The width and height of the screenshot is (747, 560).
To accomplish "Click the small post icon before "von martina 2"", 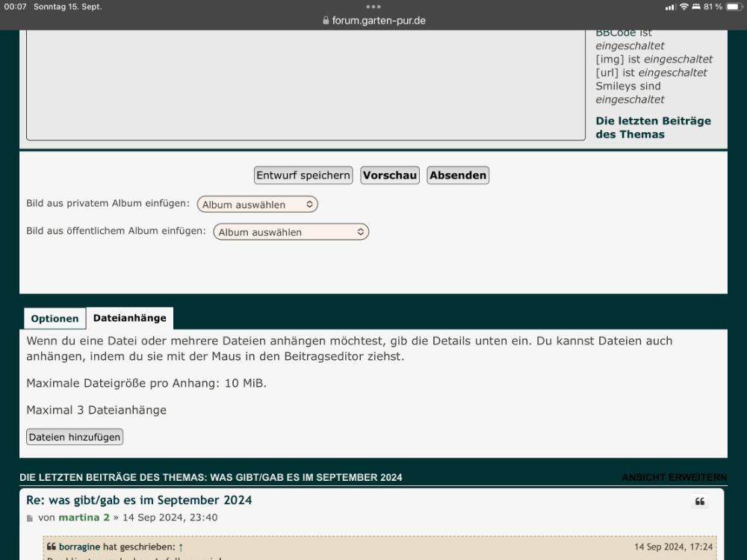I will (30, 518).
